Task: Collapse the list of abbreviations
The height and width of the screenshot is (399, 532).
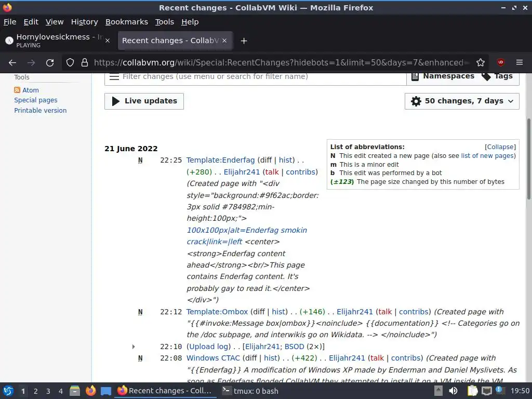Action: click(x=500, y=147)
